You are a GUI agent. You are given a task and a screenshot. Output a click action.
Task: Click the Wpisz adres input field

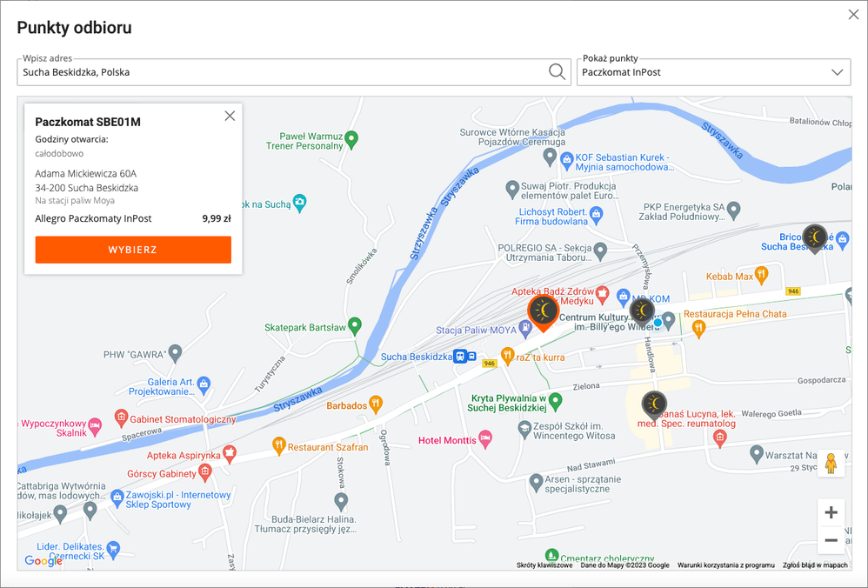294,72
